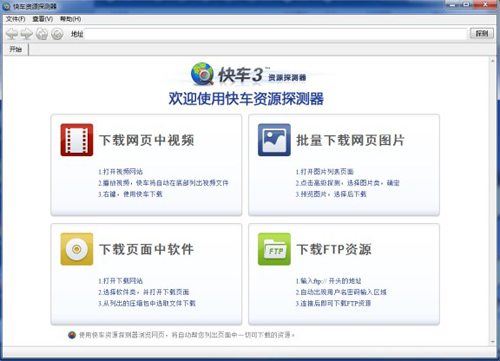Image resolution: width=500 pixels, height=361 pixels.
Task: Click the text 3.从列出的压缩包中选取文件下载
Action: [x=147, y=303]
